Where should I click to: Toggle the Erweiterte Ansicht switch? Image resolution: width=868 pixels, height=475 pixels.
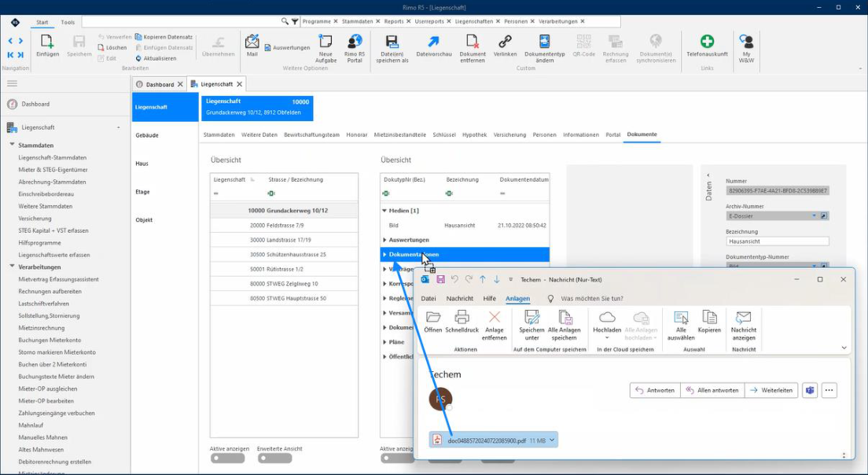point(274,458)
